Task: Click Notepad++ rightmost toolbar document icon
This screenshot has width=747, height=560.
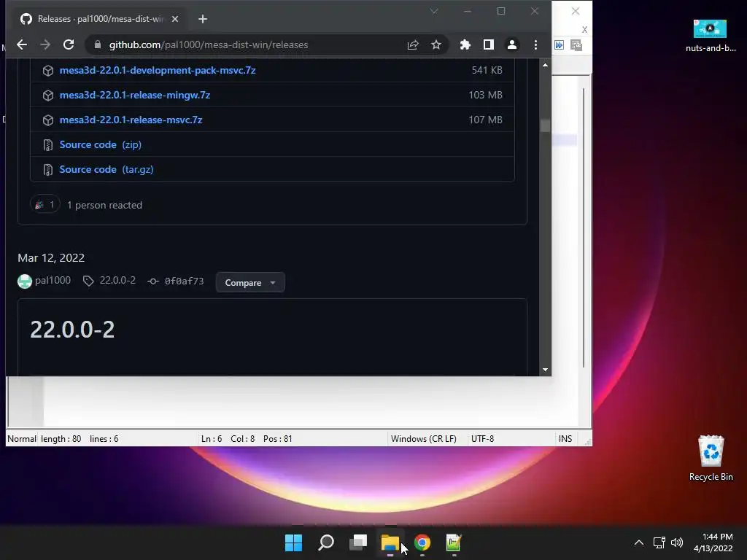Action: pyautogui.click(x=576, y=45)
